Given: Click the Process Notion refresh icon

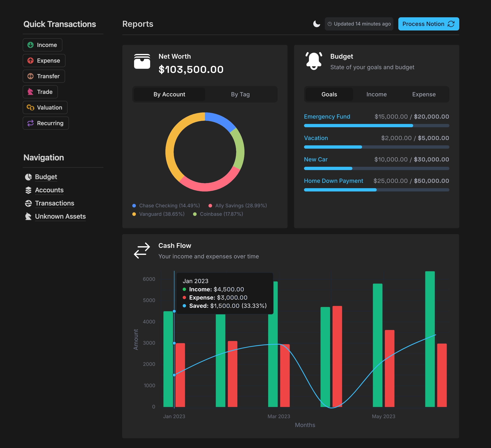Looking at the screenshot, I should point(451,24).
